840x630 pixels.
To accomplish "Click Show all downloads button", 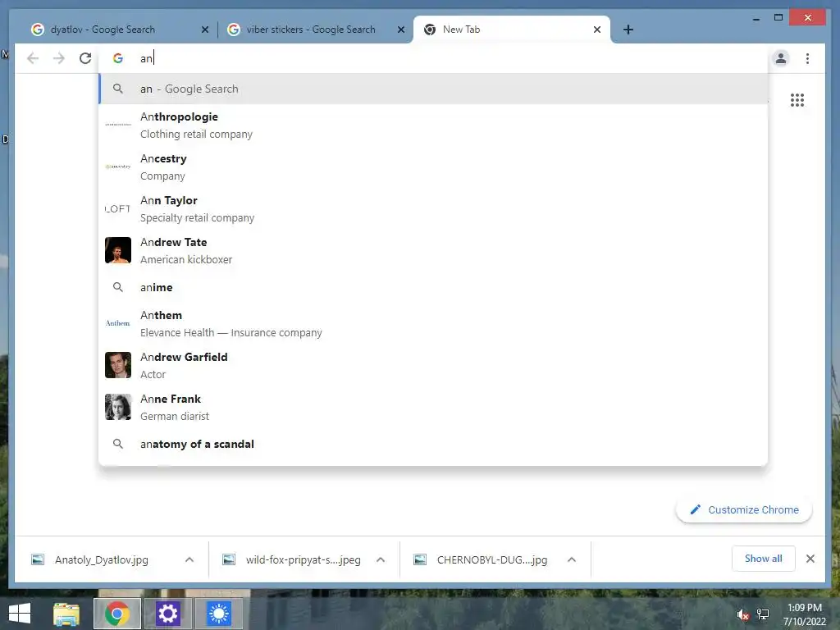I will tap(764, 559).
